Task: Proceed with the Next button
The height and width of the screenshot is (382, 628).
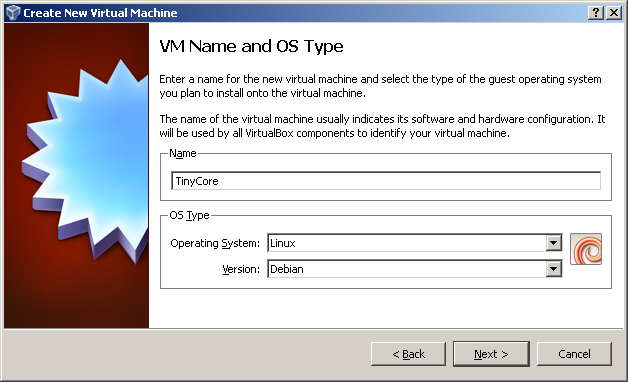Action: 491,354
